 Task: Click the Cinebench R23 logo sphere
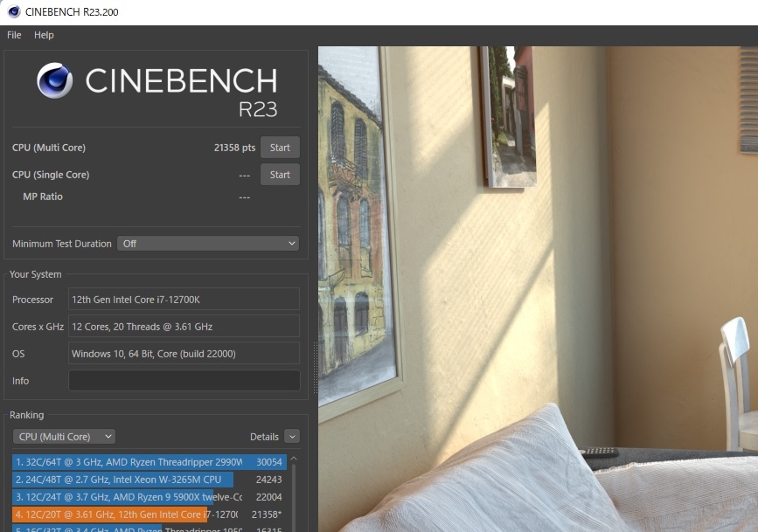[54, 80]
